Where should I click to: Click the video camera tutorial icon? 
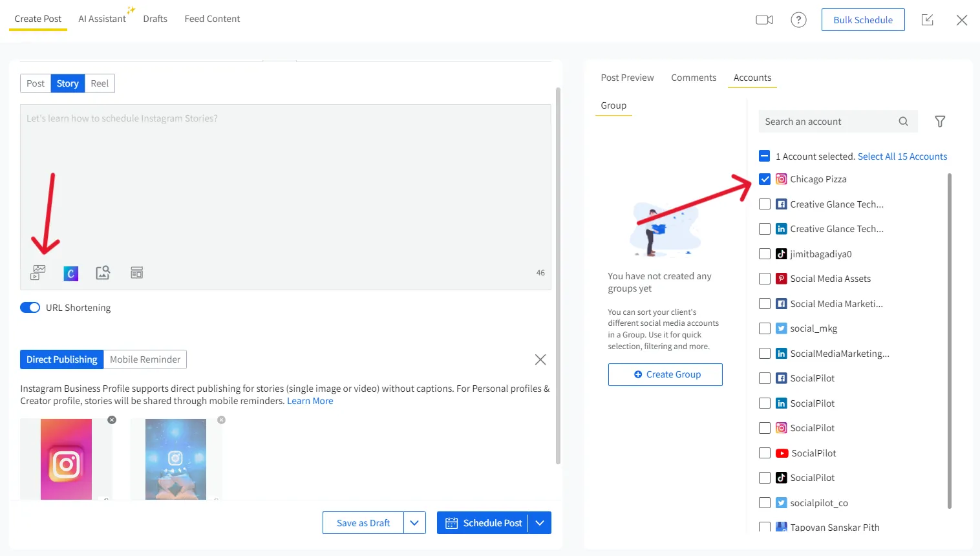click(765, 19)
